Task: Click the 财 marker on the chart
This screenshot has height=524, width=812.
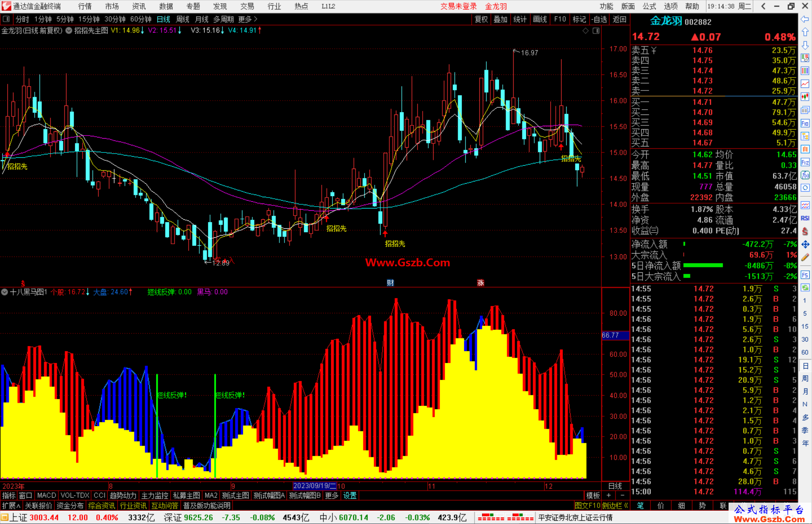Action: (390, 282)
